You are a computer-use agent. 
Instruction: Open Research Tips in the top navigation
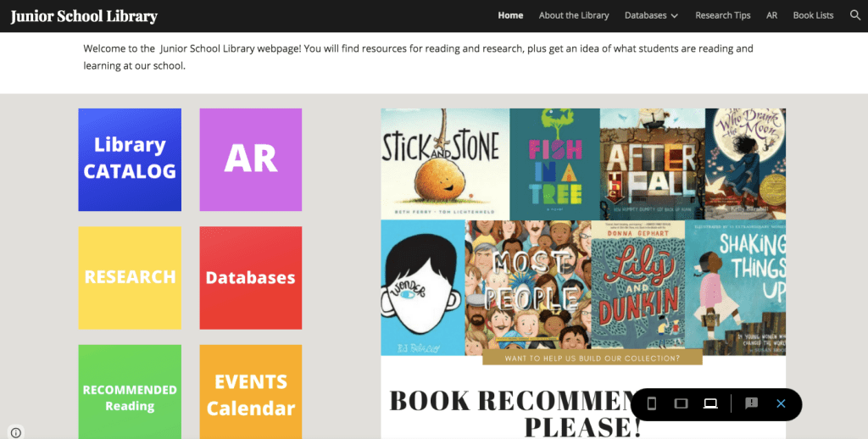click(x=722, y=15)
